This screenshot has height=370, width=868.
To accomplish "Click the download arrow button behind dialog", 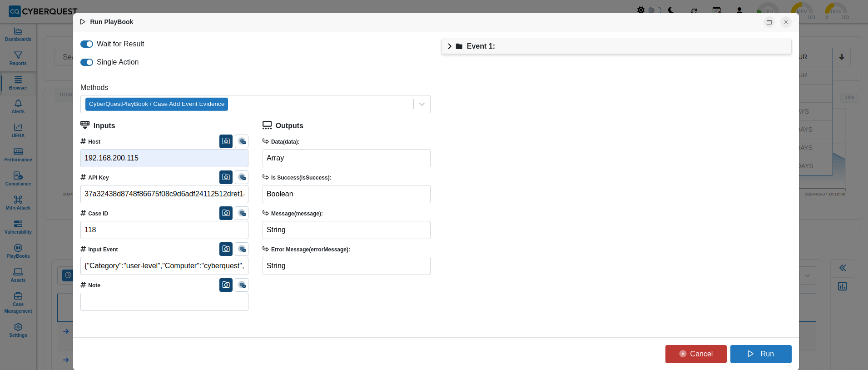I will click(842, 57).
